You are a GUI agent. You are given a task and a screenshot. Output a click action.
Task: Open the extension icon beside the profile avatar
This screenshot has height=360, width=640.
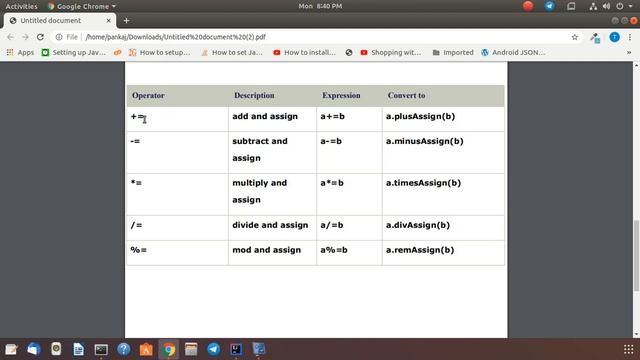pos(595,38)
